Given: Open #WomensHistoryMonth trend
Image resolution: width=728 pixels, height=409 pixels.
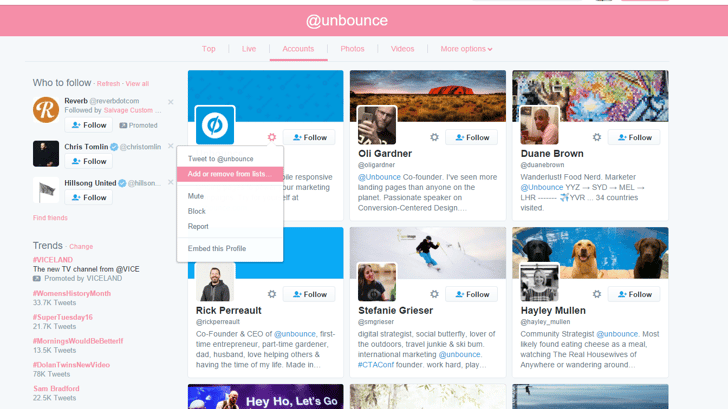Looking at the screenshot, I should pos(72,293).
